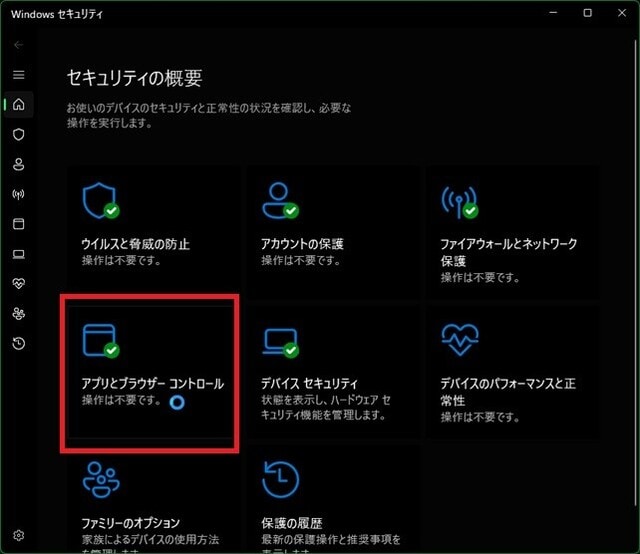Open デバイスのパフォーマンスと正常性 tile

click(512, 372)
